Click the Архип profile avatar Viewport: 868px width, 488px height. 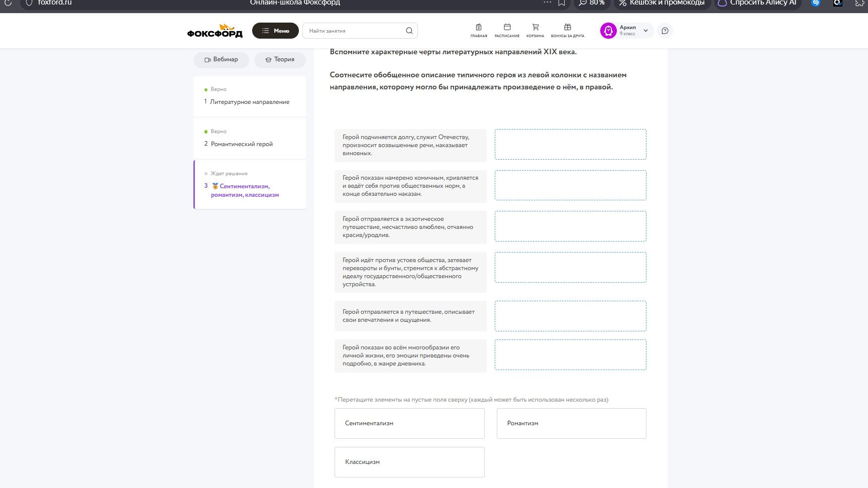coord(608,31)
